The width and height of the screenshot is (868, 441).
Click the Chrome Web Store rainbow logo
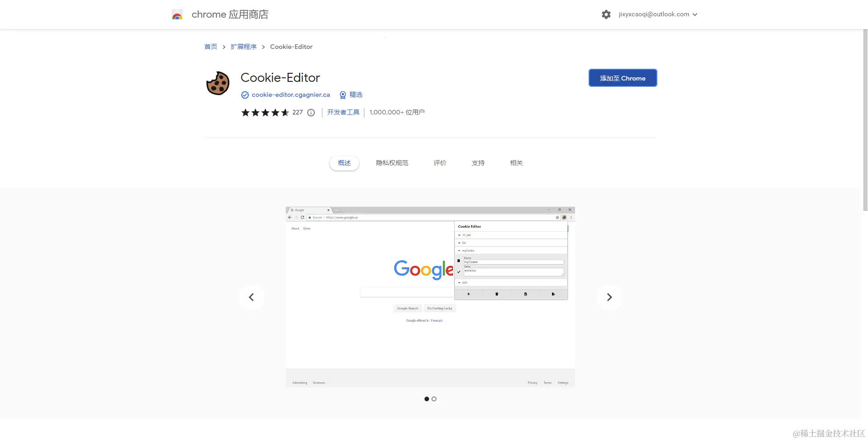177,15
